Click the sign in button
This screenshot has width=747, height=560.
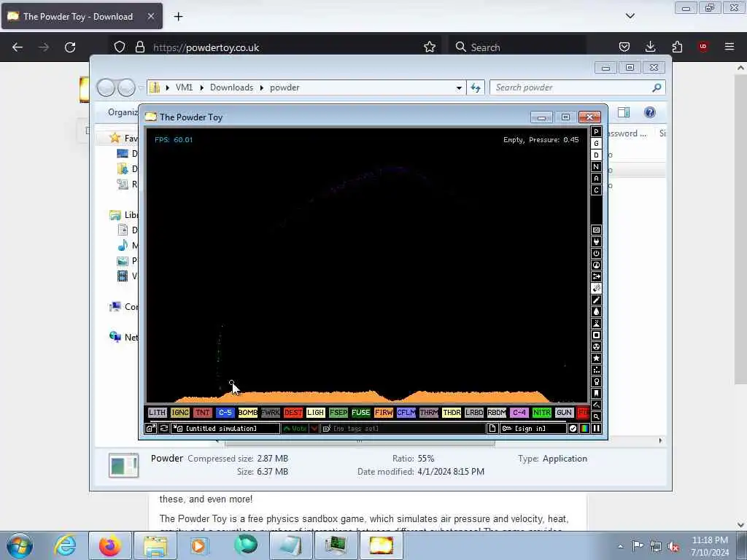(x=533, y=428)
